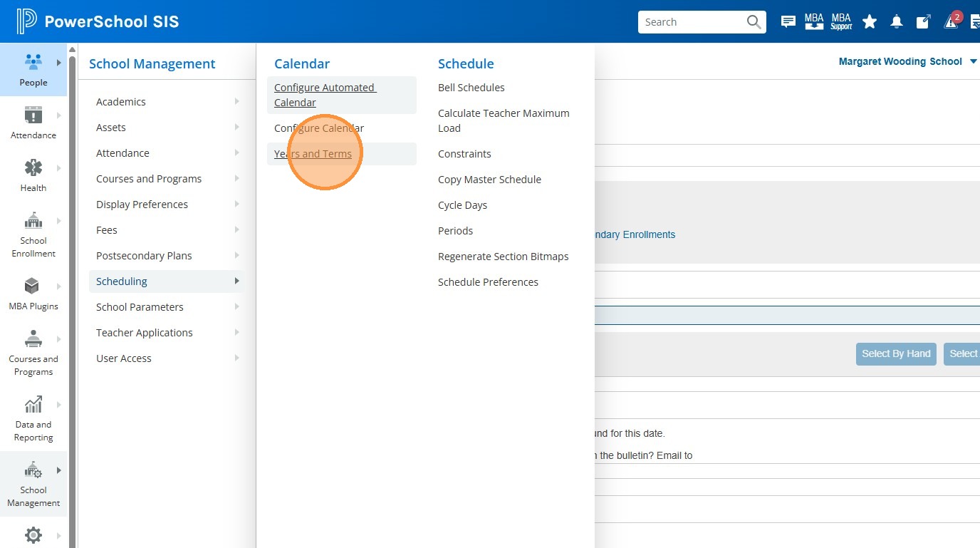Open notifications with the bell icon

(x=897, y=22)
